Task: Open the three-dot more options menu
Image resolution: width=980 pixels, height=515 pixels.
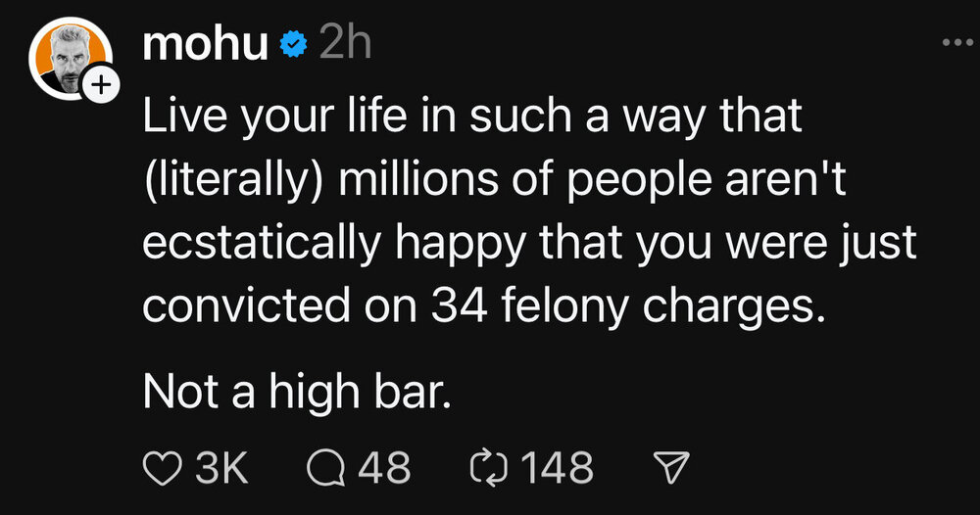Action: coord(952,43)
